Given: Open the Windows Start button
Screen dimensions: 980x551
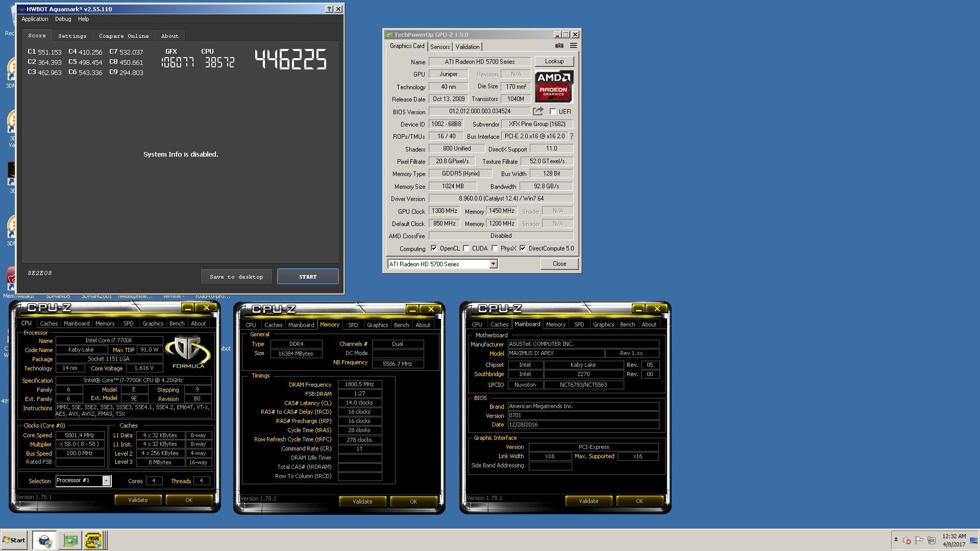Looking at the screenshot, I should [x=14, y=540].
